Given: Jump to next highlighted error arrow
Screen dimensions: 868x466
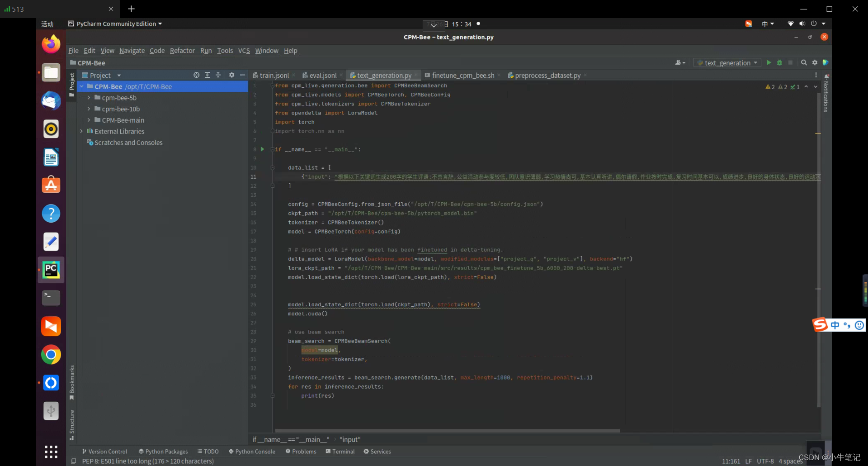Looking at the screenshot, I should (816, 86).
